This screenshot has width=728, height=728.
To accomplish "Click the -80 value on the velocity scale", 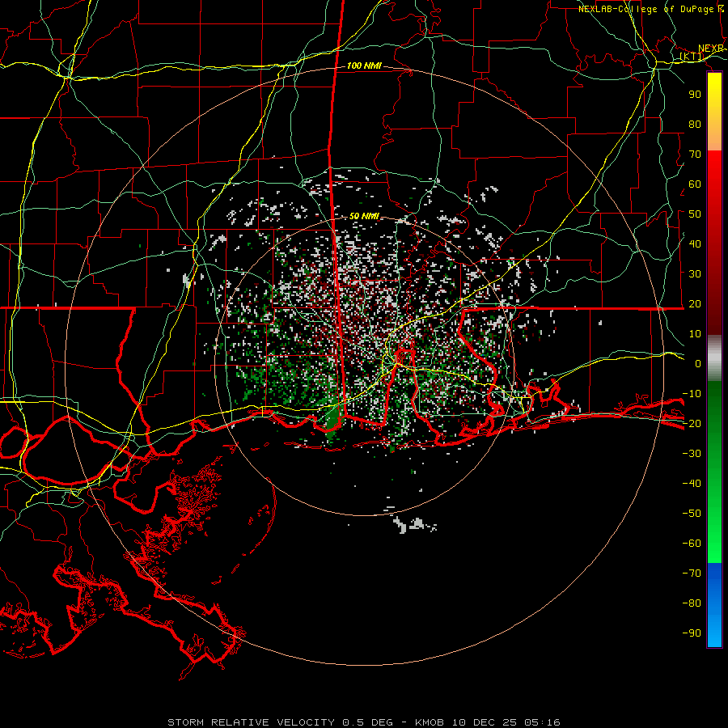I will click(x=692, y=603).
